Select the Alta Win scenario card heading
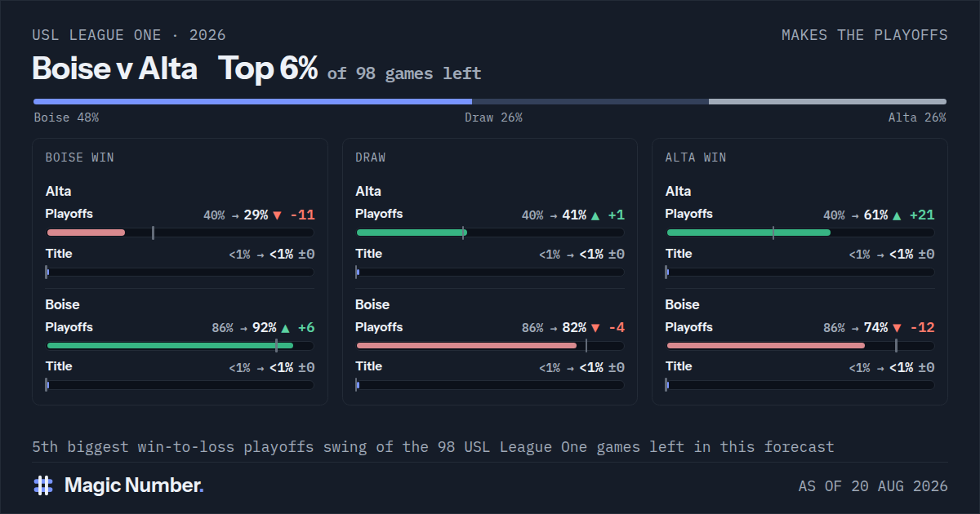The width and height of the screenshot is (980, 514). (696, 157)
